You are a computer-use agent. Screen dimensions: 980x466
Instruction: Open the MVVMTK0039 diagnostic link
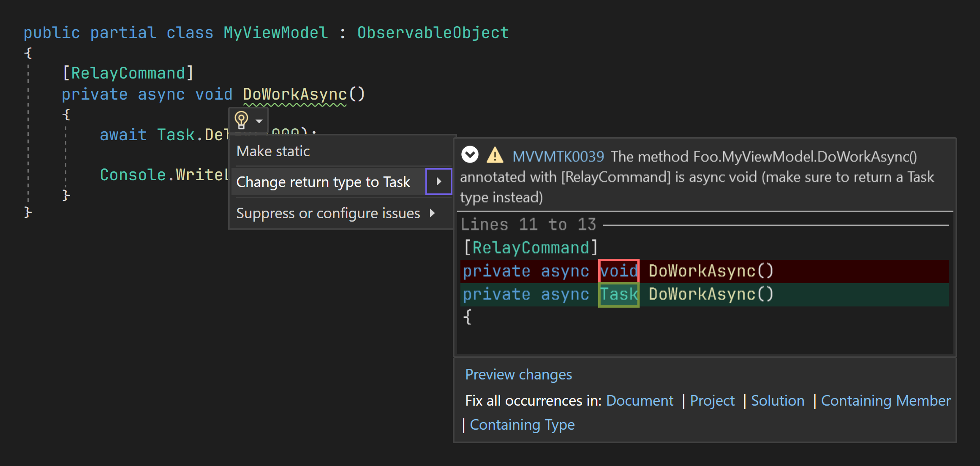pos(558,156)
